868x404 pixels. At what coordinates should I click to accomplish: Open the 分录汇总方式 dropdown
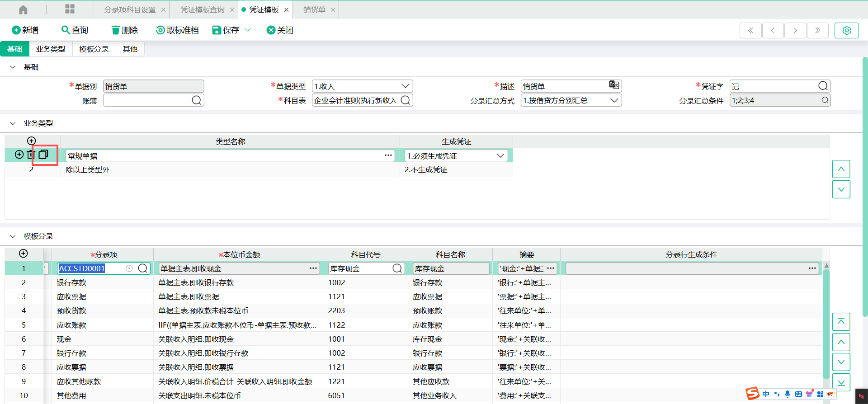click(x=571, y=100)
